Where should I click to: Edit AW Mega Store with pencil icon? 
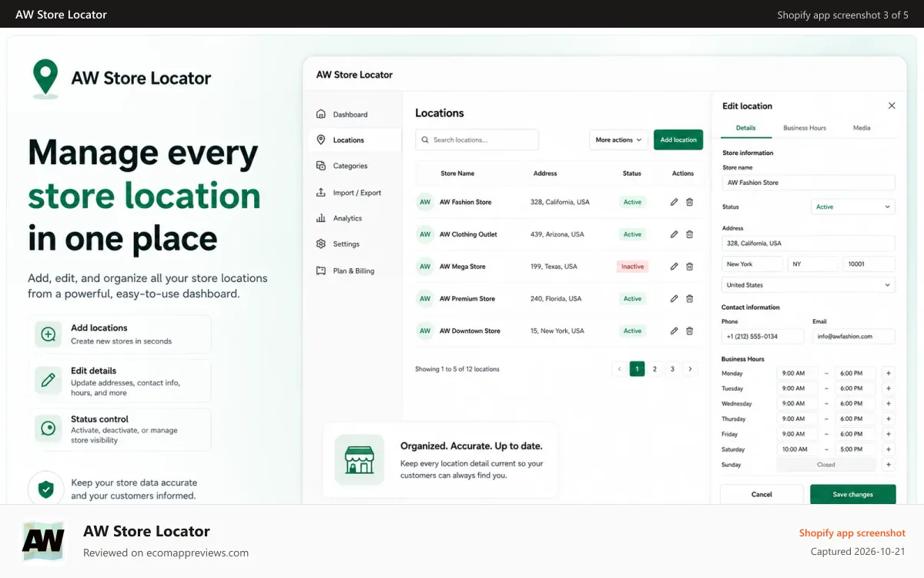(x=674, y=267)
